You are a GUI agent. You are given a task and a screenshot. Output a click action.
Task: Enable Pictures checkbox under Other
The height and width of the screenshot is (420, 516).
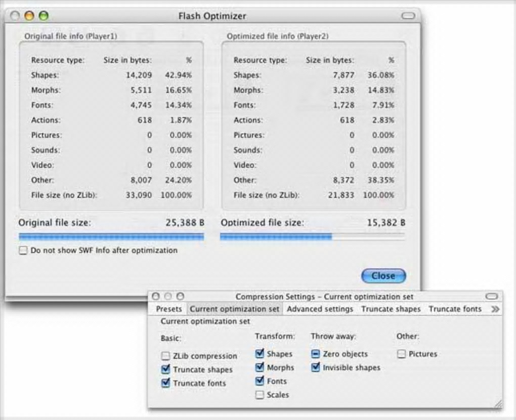tap(401, 354)
